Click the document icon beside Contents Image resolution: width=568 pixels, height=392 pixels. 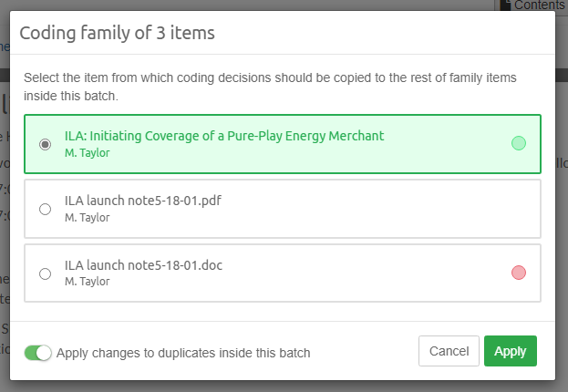point(506,5)
